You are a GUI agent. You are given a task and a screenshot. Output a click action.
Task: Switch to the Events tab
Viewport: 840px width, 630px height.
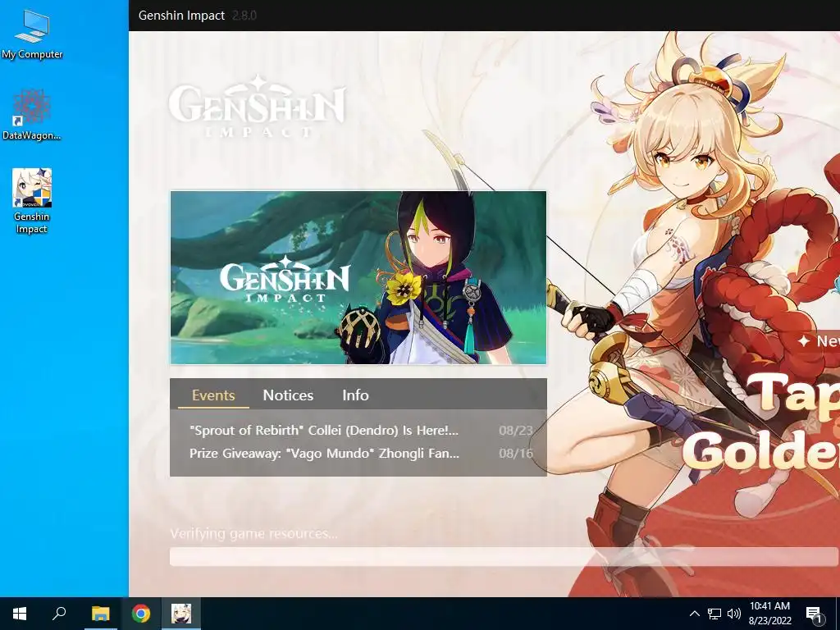213,395
